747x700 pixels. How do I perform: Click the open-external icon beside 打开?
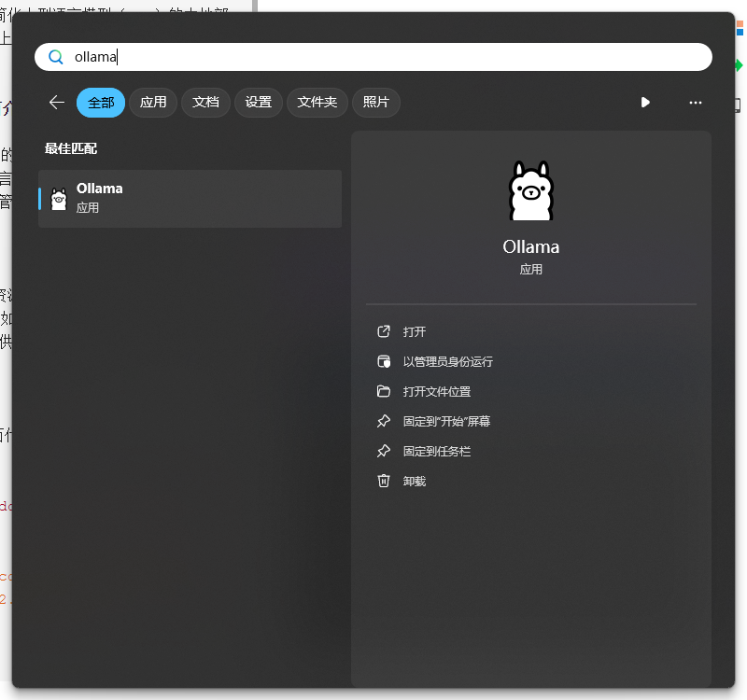coord(384,331)
